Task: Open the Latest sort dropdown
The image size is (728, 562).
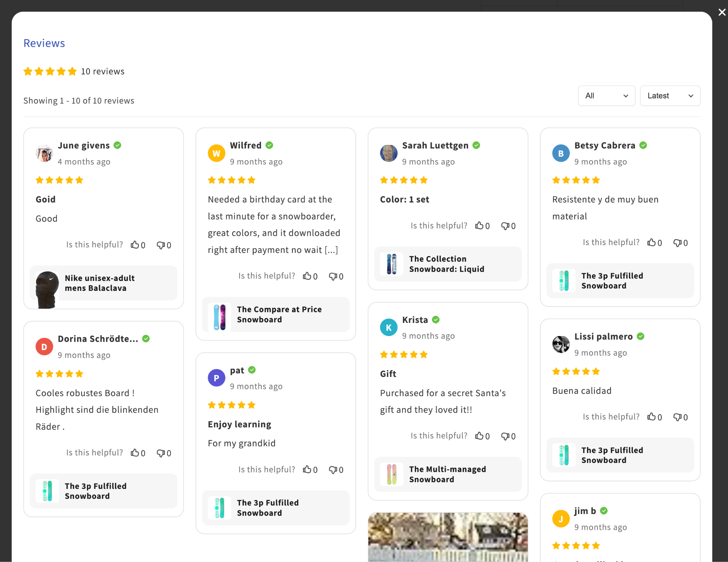Action: click(670, 96)
